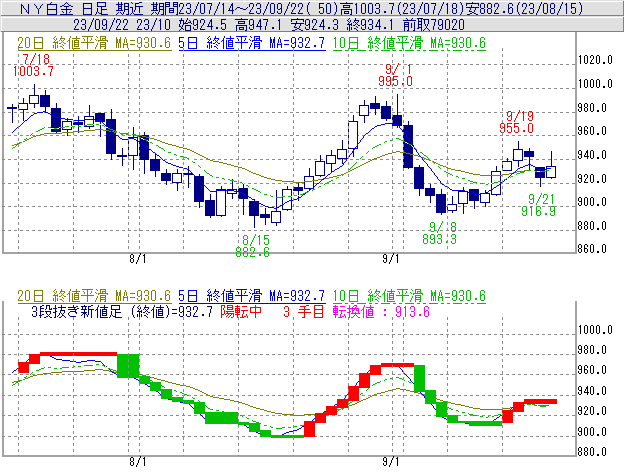Click the closing price 終934.1
This screenshot has height=475, width=624.
click(x=370, y=25)
